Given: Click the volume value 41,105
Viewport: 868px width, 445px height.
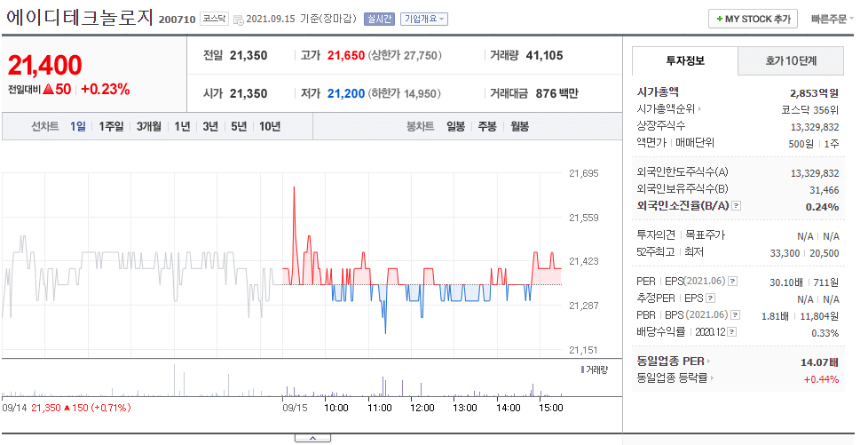Looking at the screenshot, I should (544, 55).
